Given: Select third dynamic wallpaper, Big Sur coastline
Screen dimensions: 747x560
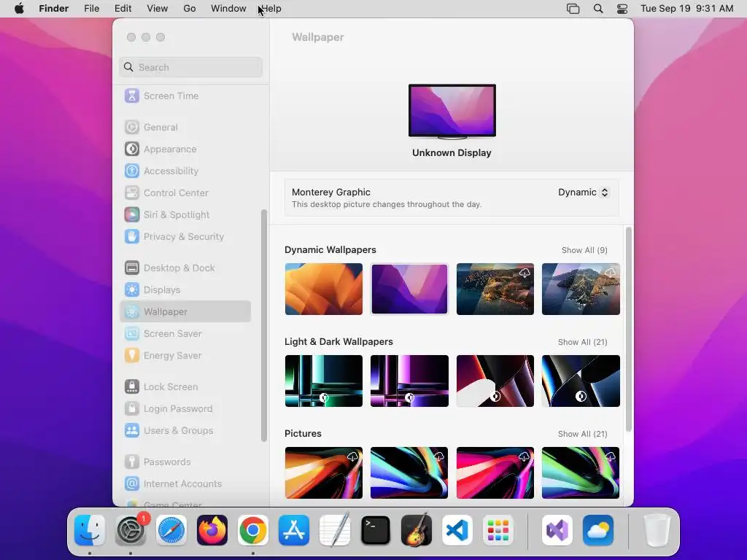Looking at the screenshot, I should tap(495, 289).
